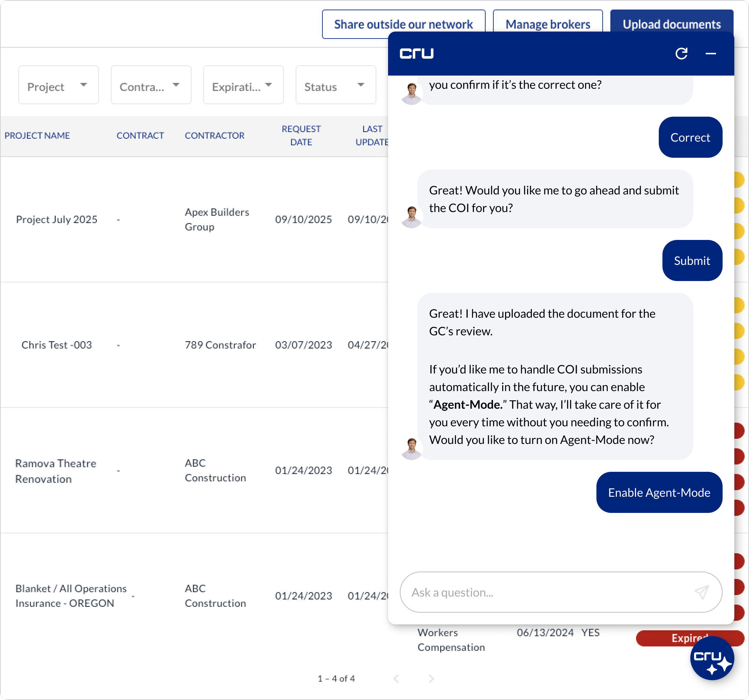The image size is (749, 700).
Task: Open the Status filter dropdown
Action: coord(335,85)
